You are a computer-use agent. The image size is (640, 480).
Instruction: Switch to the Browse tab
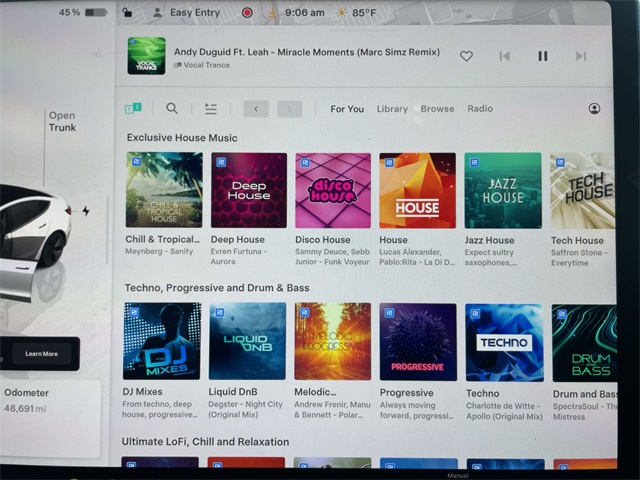tap(437, 109)
